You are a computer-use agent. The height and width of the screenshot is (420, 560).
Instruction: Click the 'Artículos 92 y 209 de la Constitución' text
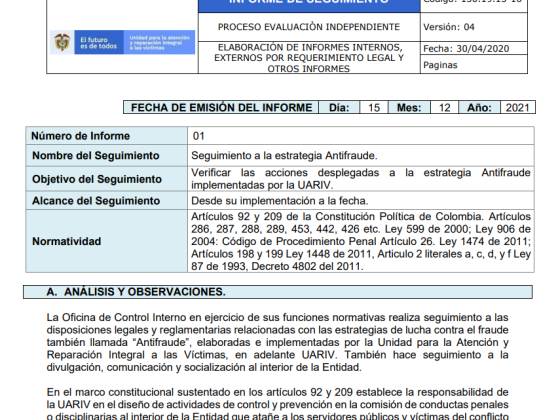[336, 216]
